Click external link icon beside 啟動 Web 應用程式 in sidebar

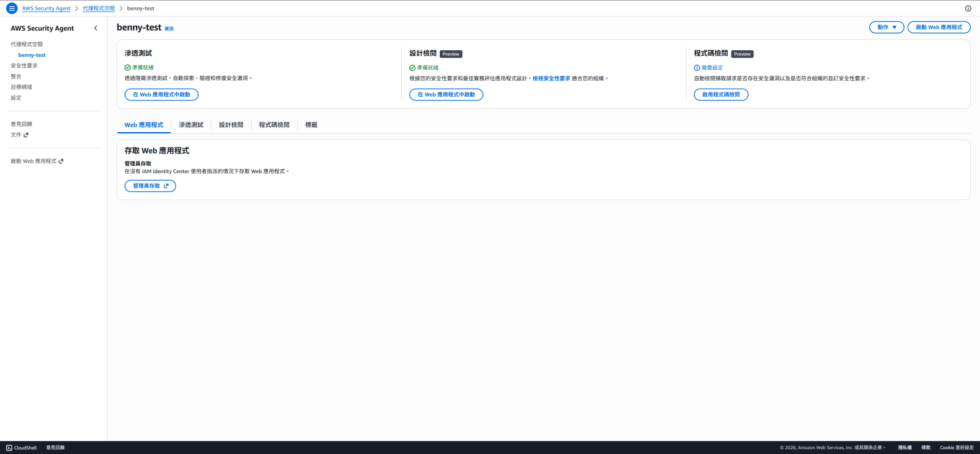click(x=61, y=162)
